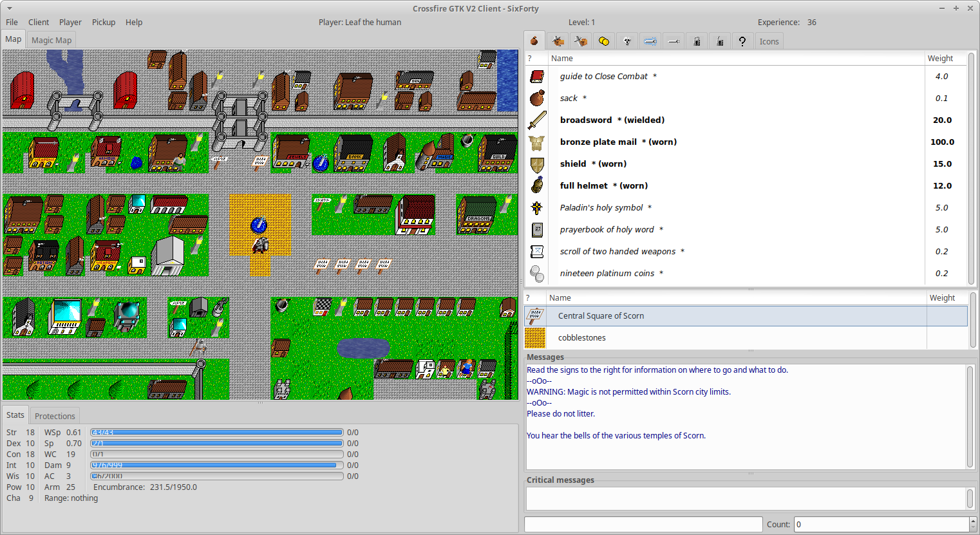The height and width of the screenshot is (535, 980).
Task: Focus the command entry input field
Action: 643,524
